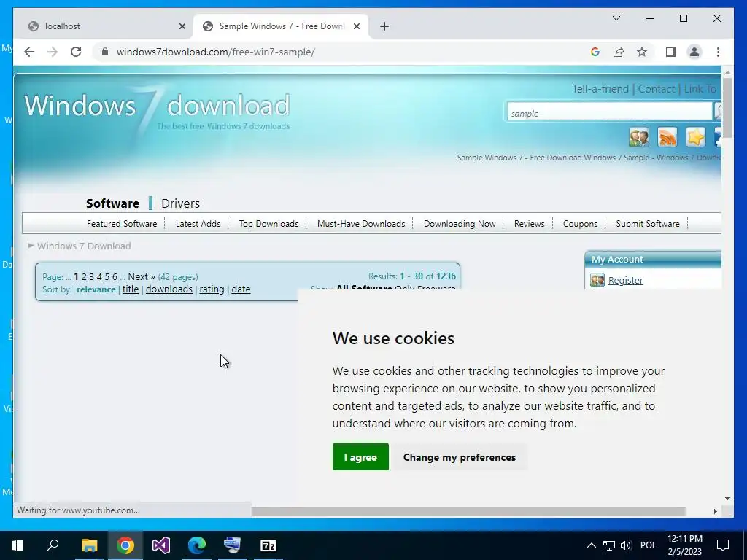Open the tab search dropdown arrow
Viewport: 747px width, 560px height.
616,18
